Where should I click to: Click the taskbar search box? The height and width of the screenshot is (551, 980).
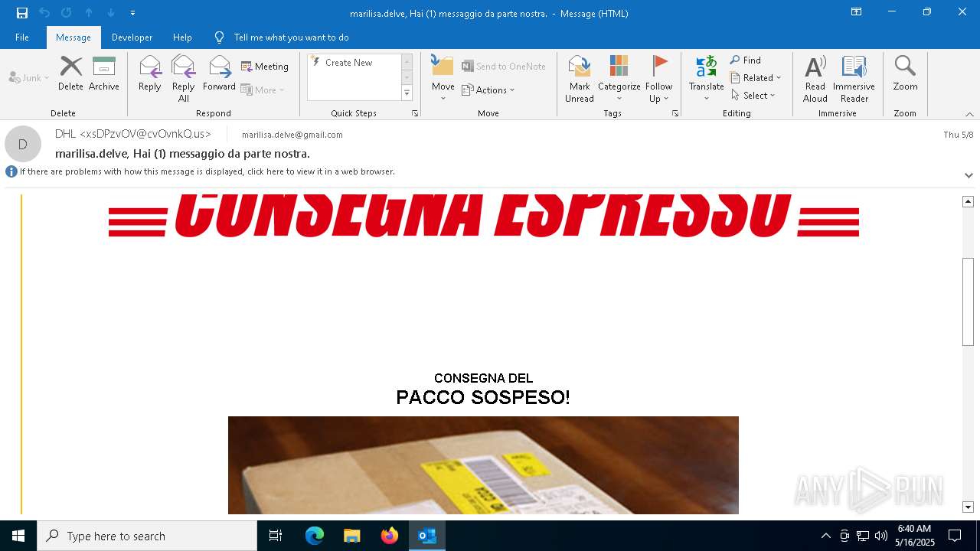point(147,536)
